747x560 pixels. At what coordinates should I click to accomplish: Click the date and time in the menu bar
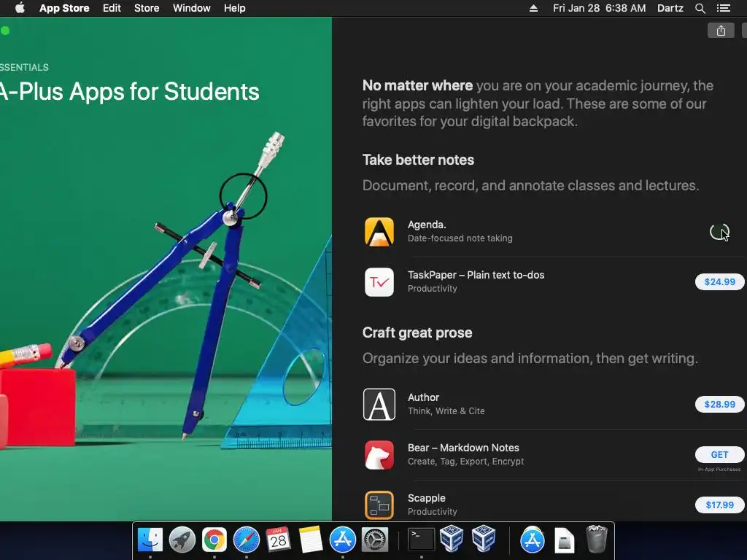pyautogui.click(x=600, y=8)
